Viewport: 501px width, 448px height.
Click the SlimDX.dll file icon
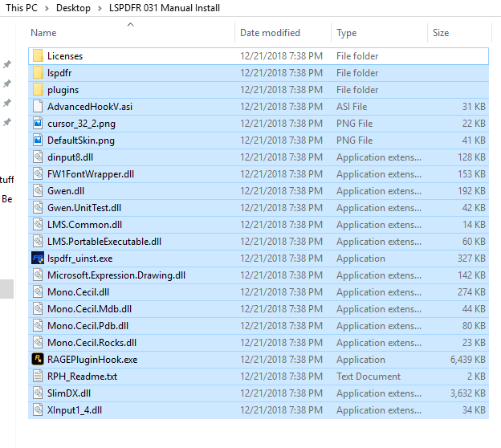[x=38, y=393]
